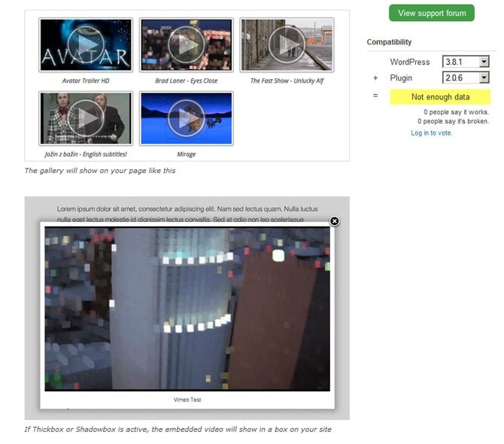Open the Plugin version dropdown
This screenshot has height=444, width=504.
(x=466, y=78)
